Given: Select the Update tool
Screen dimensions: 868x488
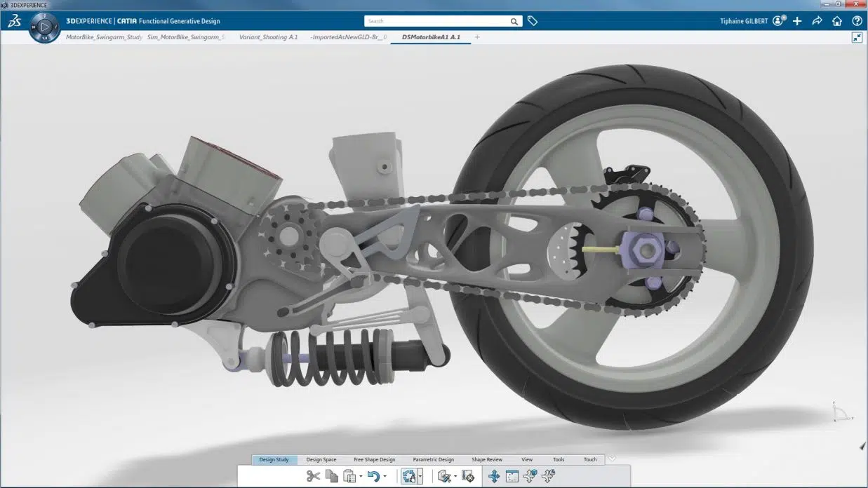Looking at the screenshot, I should click(410, 475).
